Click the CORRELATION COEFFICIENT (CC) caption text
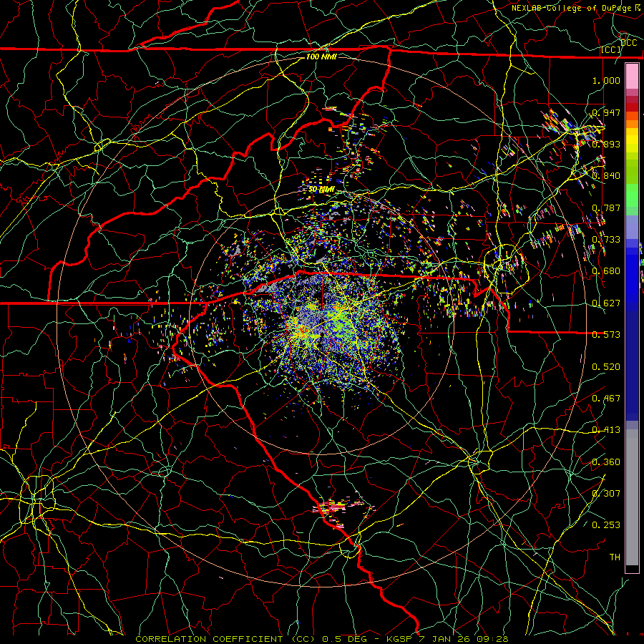The width and height of the screenshot is (644, 644). pyautogui.click(x=225, y=639)
